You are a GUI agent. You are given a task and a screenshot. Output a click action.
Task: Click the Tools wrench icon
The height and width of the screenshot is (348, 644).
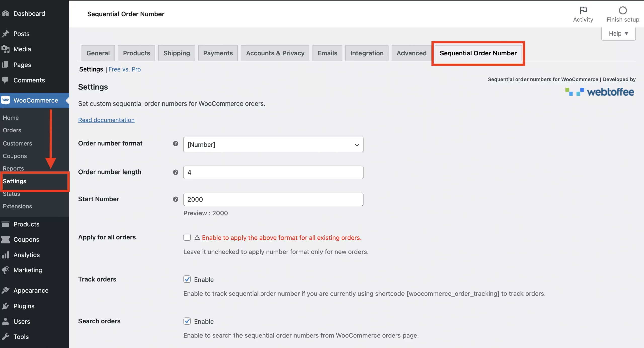click(x=5, y=337)
